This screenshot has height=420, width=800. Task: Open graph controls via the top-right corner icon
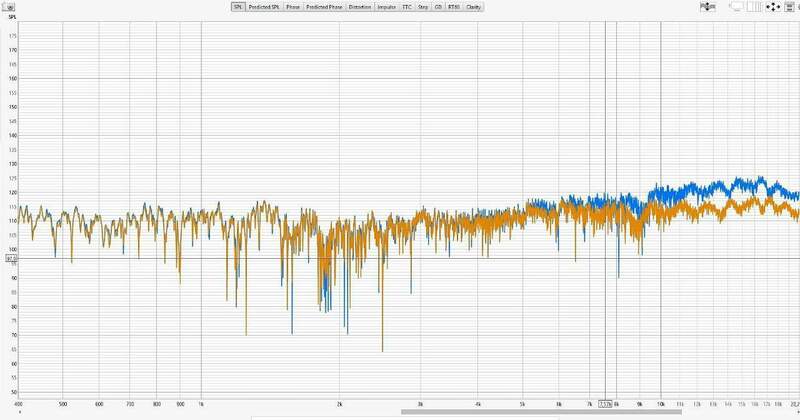[x=792, y=7]
